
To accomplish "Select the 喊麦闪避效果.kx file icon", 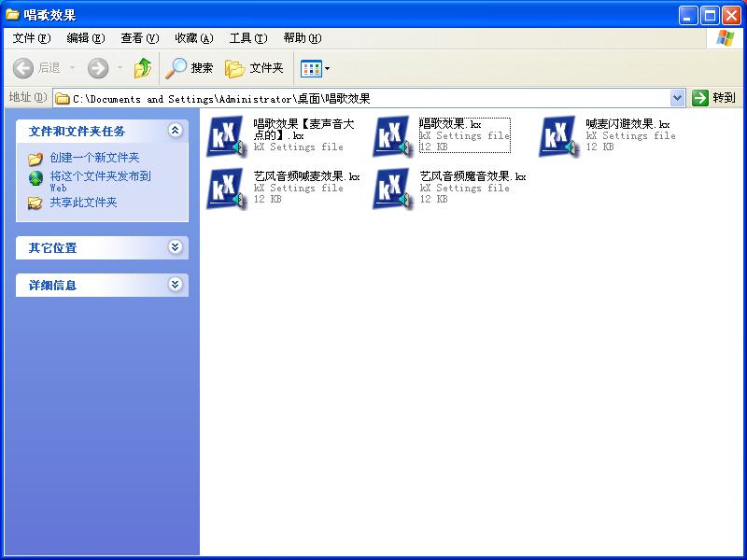I will [557, 136].
